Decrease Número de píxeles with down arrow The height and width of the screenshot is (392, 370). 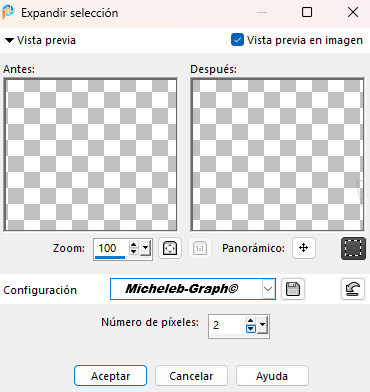point(251,329)
